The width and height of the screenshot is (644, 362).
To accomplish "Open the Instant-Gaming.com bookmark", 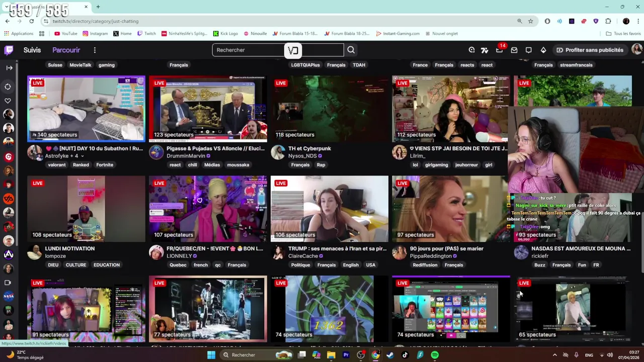I will pyautogui.click(x=397, y=34).
